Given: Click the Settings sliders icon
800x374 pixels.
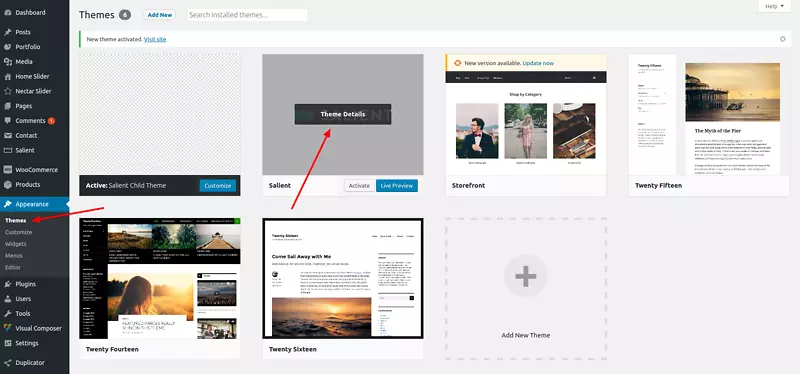Looking at the screenshot, I should click(8, 343).
